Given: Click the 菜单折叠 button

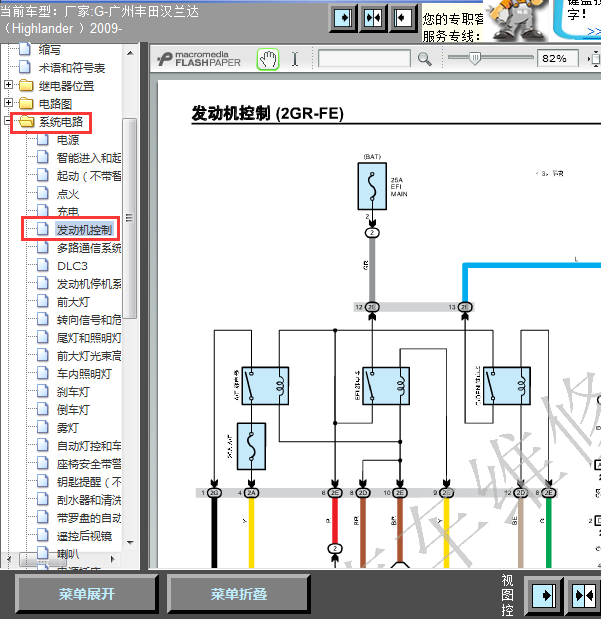Looking at the screenshot, I should click(x=239, y=594).
